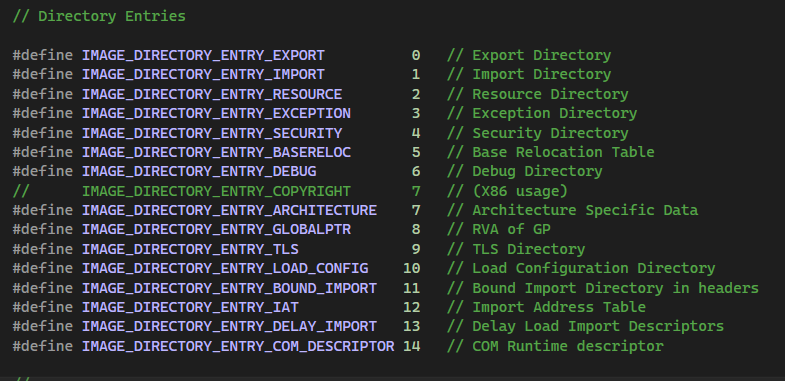
Task: Click IMAGE_DIRECTORY_ENTRY_BOUND_IMPORT macro name
Action: 229,288
